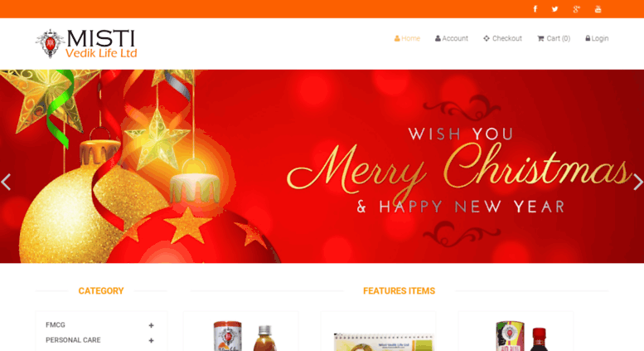Image resolution: width=644 pixels, height=351 pixels.
Task: Go to next banner slide
Action: pyautogui.click(x=637, y=182)
